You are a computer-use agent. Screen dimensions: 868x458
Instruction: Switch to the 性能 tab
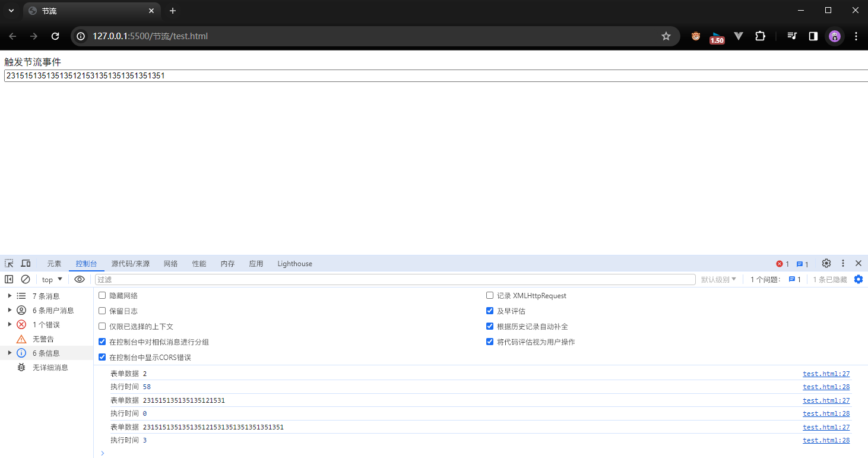(199, 264)
